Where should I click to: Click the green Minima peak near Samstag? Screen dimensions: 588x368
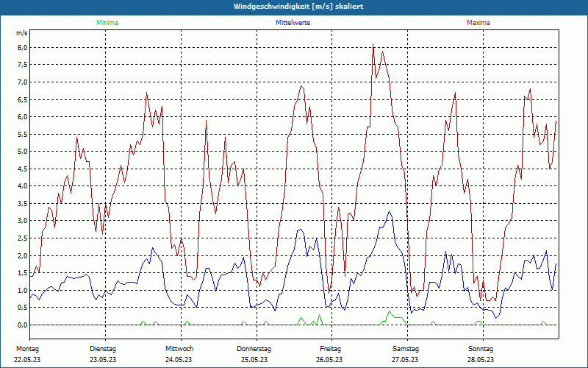click(x=390, y=311)
